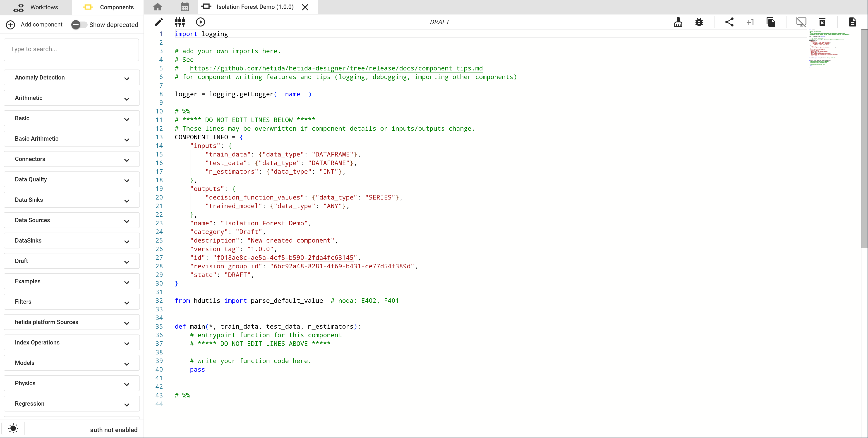Click the DRAFT state label in toolbar
The width and height of the screenshot is (868, 438).
click(x=440, y=22)
